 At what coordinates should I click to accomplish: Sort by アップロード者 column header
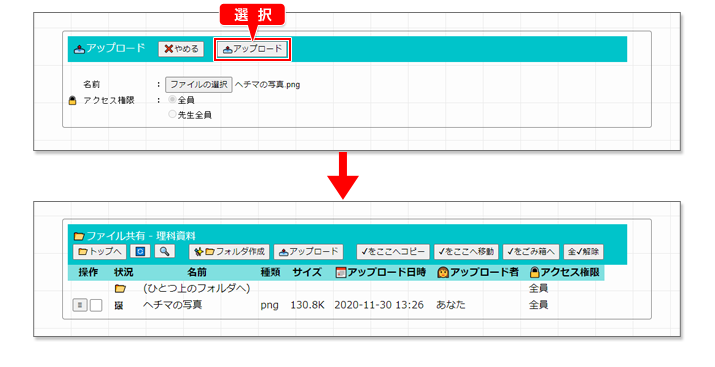tap(478, 272)
